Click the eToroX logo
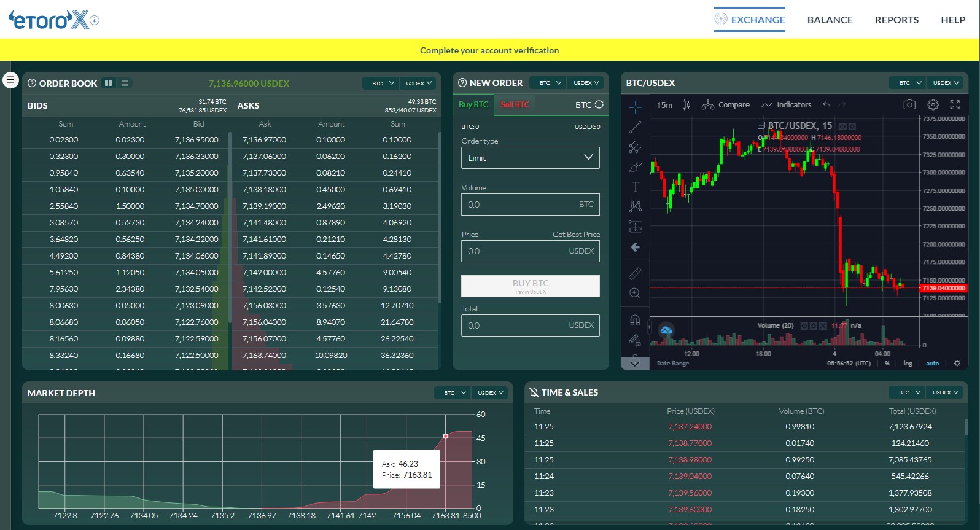 (49, 20)
